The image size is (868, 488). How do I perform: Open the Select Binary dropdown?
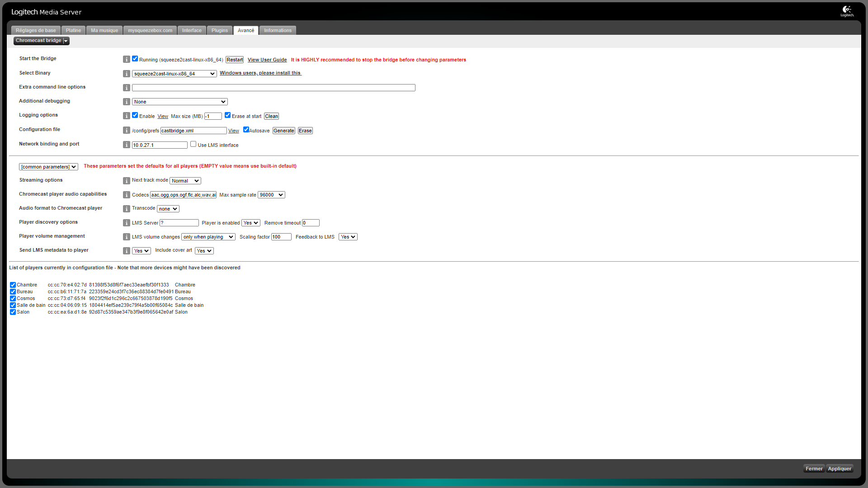click(175, 74)
